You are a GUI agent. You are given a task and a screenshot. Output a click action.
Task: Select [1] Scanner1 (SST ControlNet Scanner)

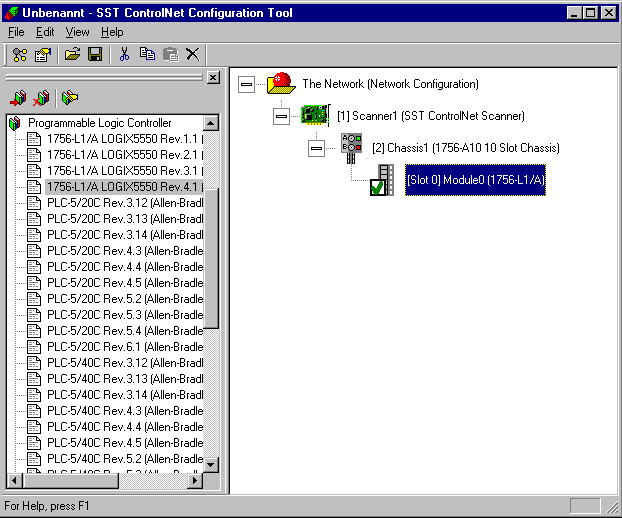(x=430, y=116)
